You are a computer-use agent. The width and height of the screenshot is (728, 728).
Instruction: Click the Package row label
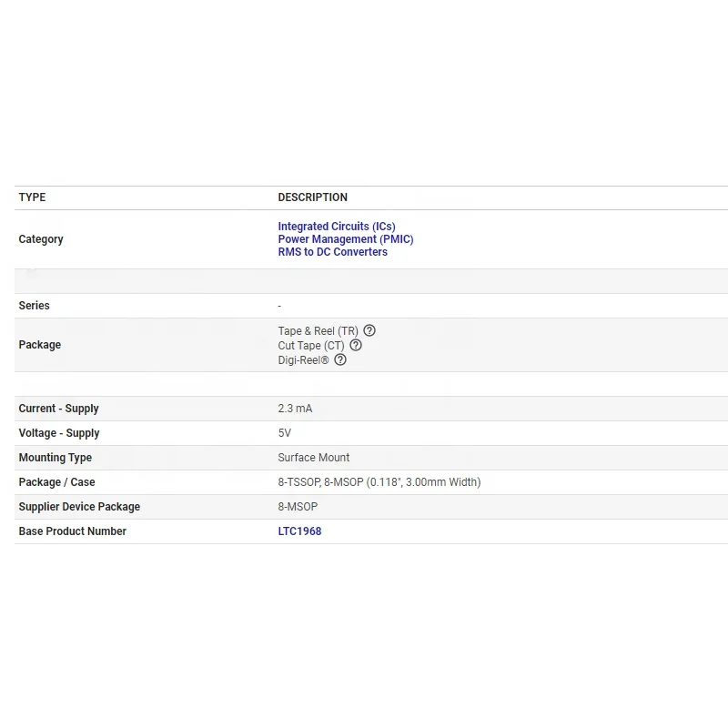point(40,345)
